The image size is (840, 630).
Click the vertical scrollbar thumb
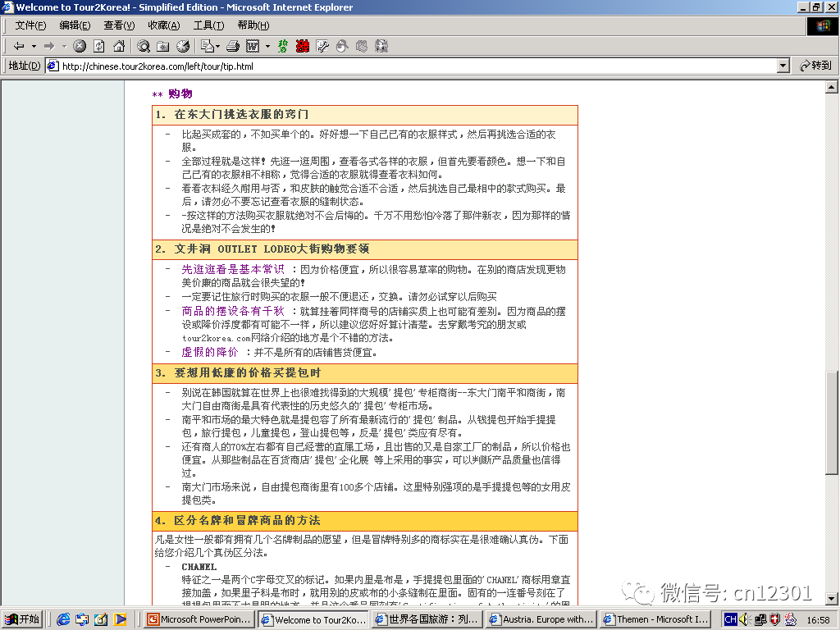pos(832,423)
